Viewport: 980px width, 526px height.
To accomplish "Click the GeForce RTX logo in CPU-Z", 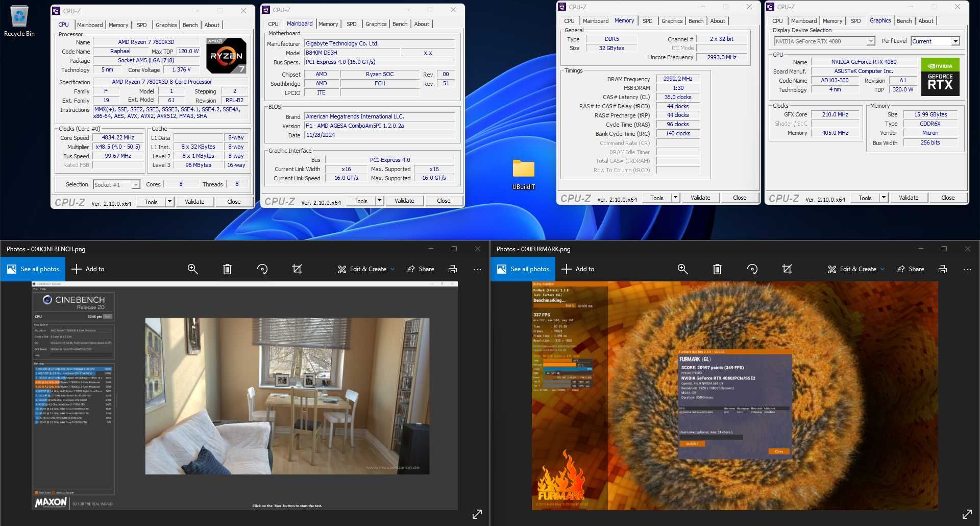I will click(940, 77).
